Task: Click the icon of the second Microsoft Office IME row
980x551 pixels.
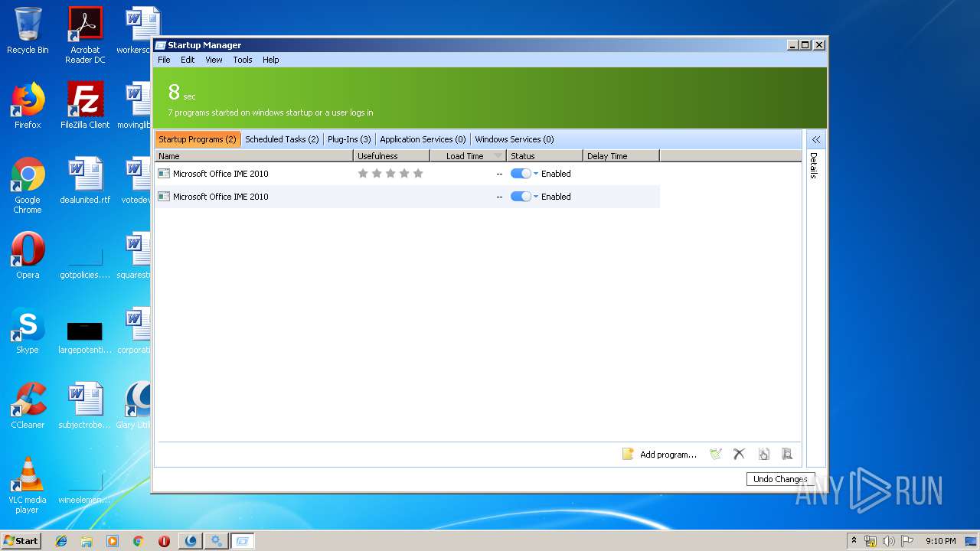Action: [x=164, y=197]
